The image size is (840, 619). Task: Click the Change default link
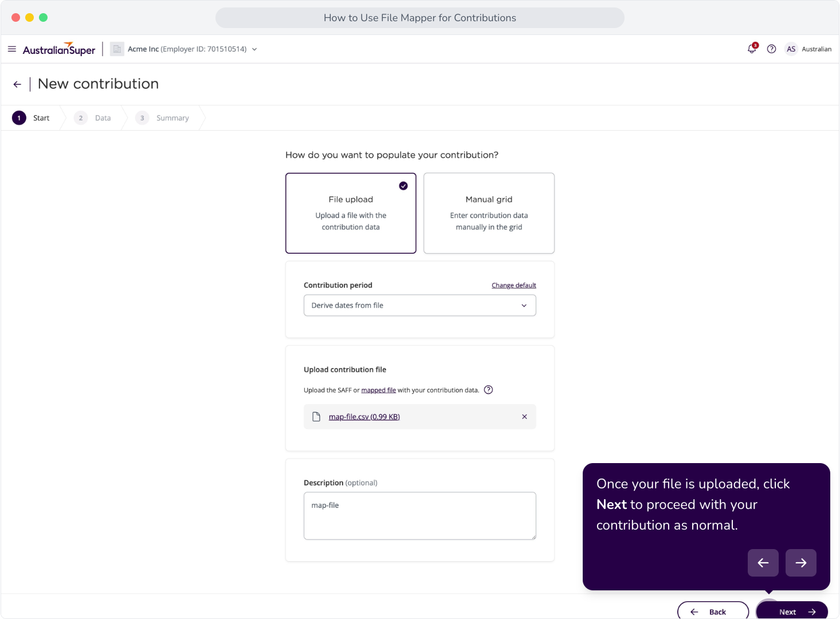tap(514, 285)
